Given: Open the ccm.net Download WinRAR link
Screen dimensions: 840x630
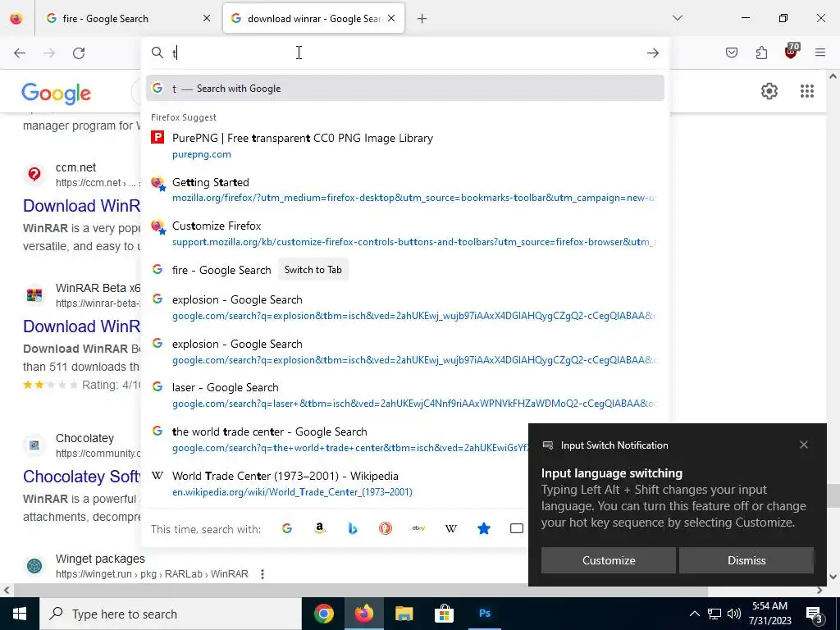Looking at the screenshot, I should coord(81,206).
